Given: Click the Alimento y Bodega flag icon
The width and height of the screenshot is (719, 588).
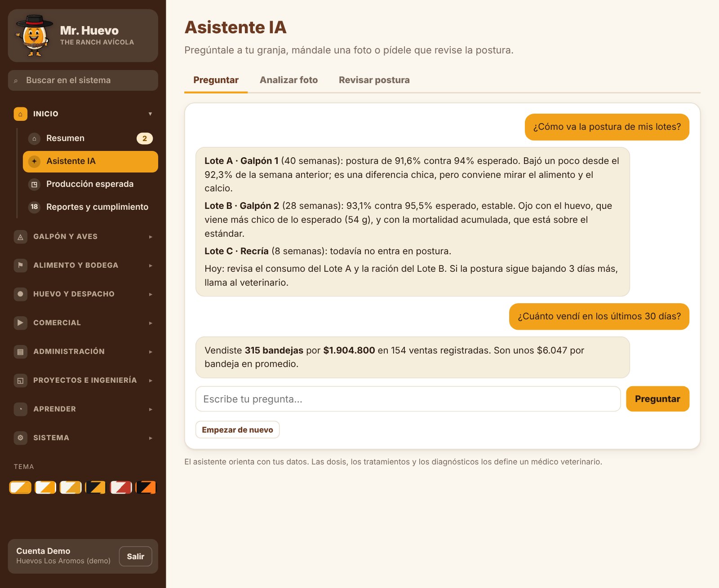Looking at the screenshot, I should point(21,265).
